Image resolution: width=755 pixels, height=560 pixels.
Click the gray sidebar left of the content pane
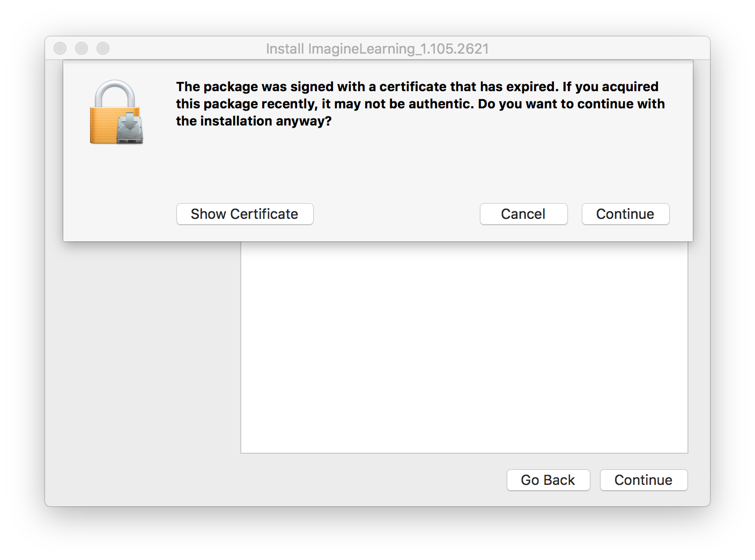(x=143, y=349)
